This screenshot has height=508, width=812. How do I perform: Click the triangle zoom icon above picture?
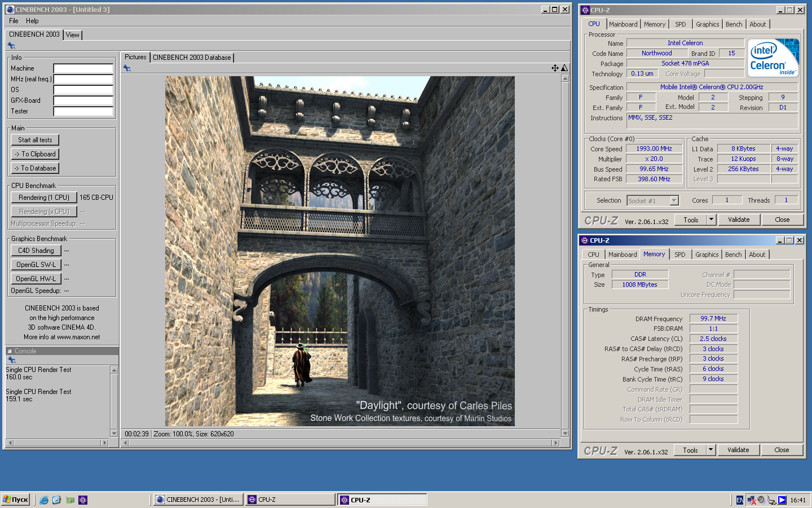(x=564, y=68)
